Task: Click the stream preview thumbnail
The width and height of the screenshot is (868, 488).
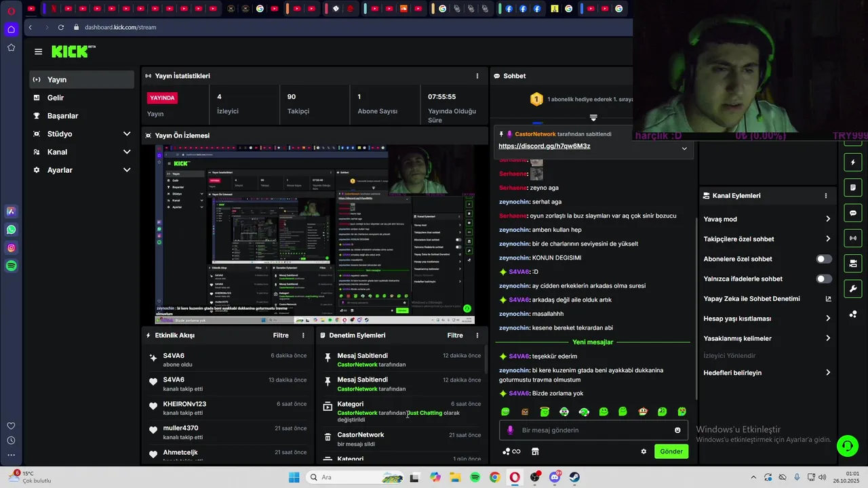Action: point(315,235)
